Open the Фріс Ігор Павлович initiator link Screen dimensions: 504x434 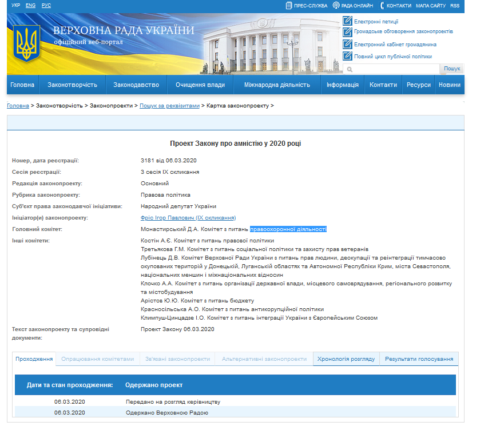(188, 218)
